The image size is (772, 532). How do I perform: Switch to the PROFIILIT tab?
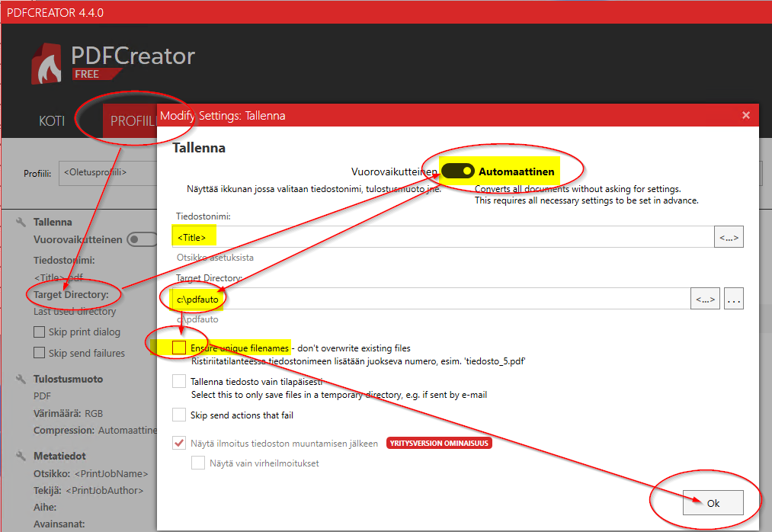point(132,121)
